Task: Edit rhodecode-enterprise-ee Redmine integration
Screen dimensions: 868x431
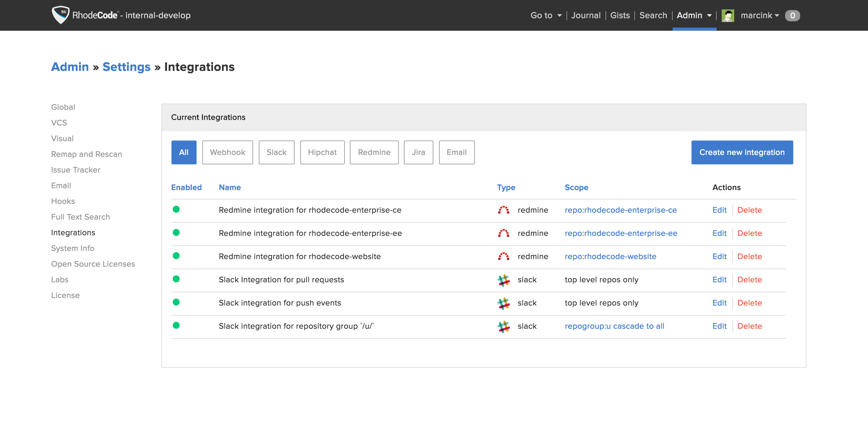Action: point(719,233)
